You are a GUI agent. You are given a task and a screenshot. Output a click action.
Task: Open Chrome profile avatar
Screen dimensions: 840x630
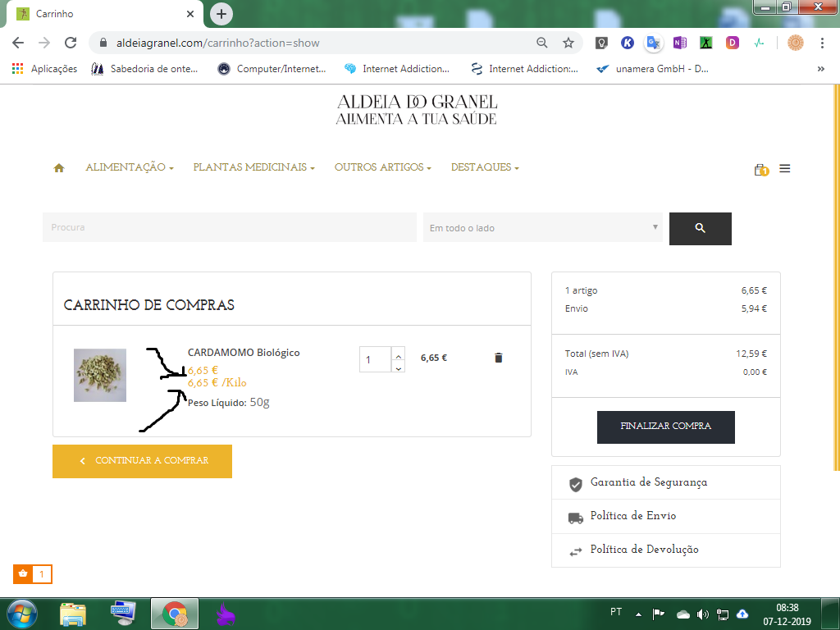tap(796, 43)
